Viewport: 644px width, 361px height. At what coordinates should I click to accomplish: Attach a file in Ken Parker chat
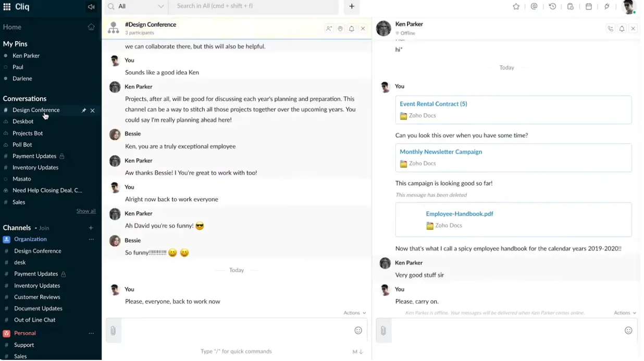coord(383,331)
